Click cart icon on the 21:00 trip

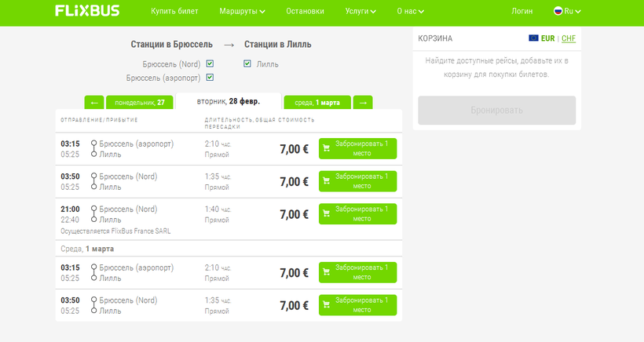(327, 214)
